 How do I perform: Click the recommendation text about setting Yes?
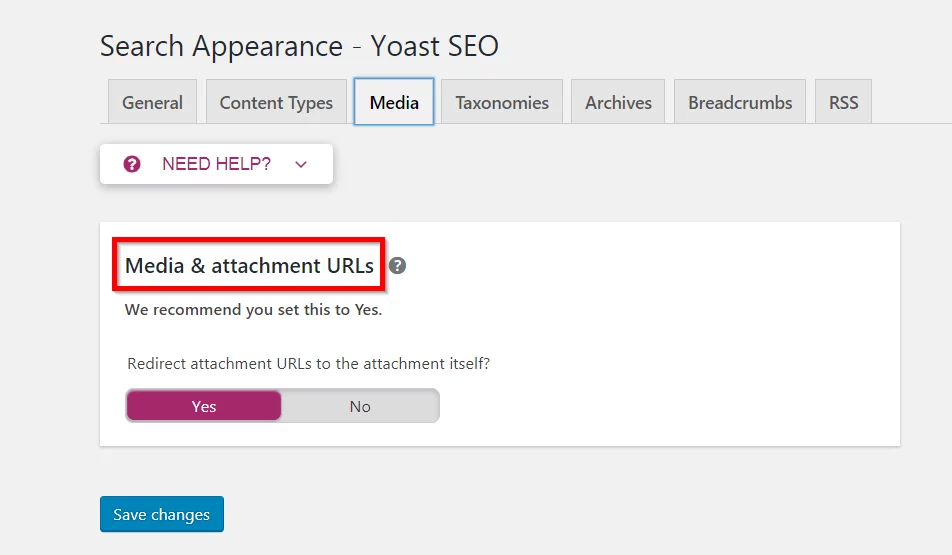[253, 310]
